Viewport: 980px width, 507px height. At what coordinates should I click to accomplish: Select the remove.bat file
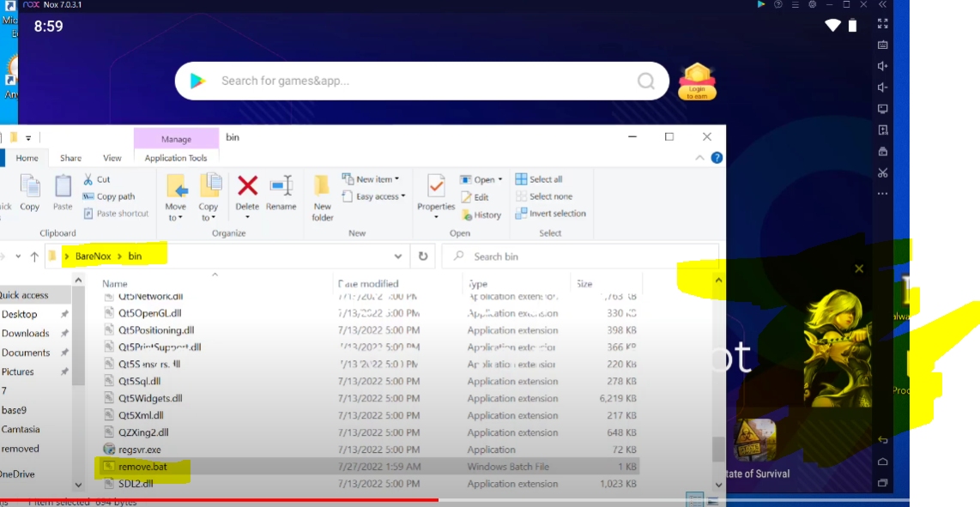tap(142, 467)
